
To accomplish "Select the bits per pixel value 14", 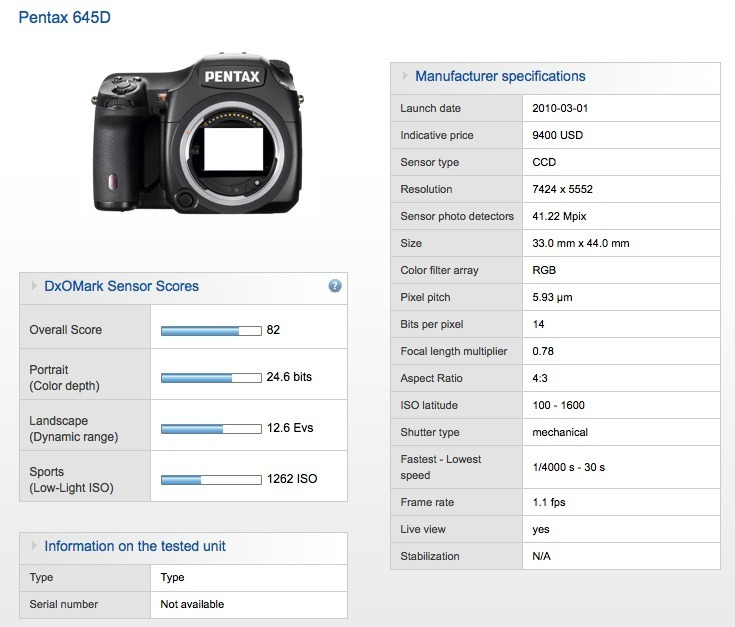I will pyautogui.click(x=539, y=324).
